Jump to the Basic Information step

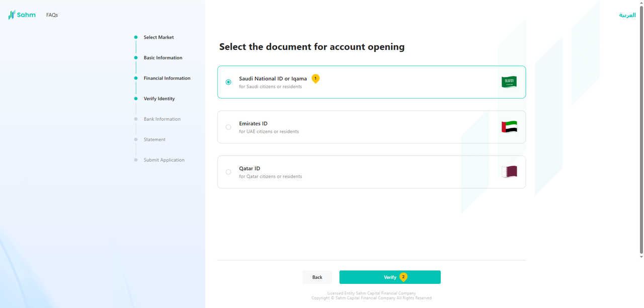pyautogui.click(x=163, y=58)
